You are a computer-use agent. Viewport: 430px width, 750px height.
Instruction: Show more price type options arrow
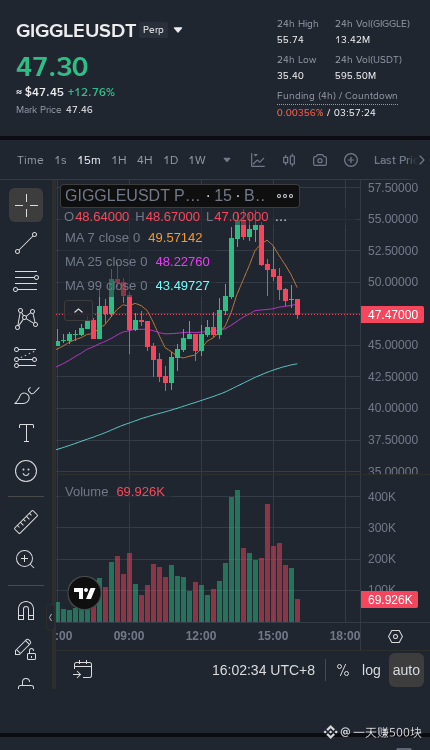coord(421,160)
